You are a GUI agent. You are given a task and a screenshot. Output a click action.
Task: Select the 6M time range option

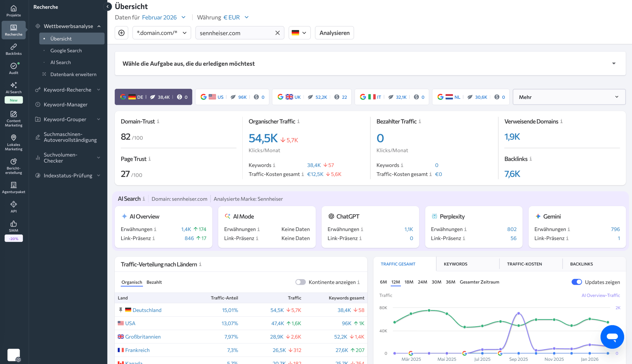(x=383, y=282)
